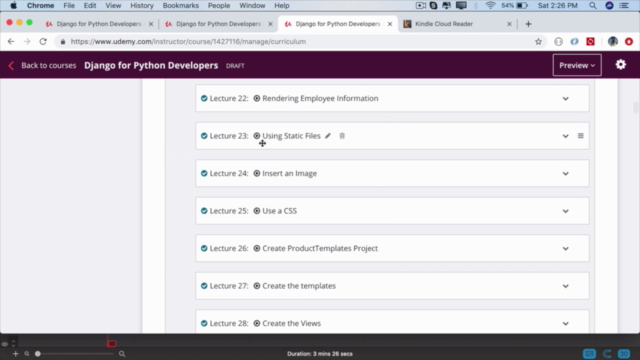Click the Insert an Image lecture title
This screenshot has width=640, height=360.
pyautogui.click(x=289, y=173)
